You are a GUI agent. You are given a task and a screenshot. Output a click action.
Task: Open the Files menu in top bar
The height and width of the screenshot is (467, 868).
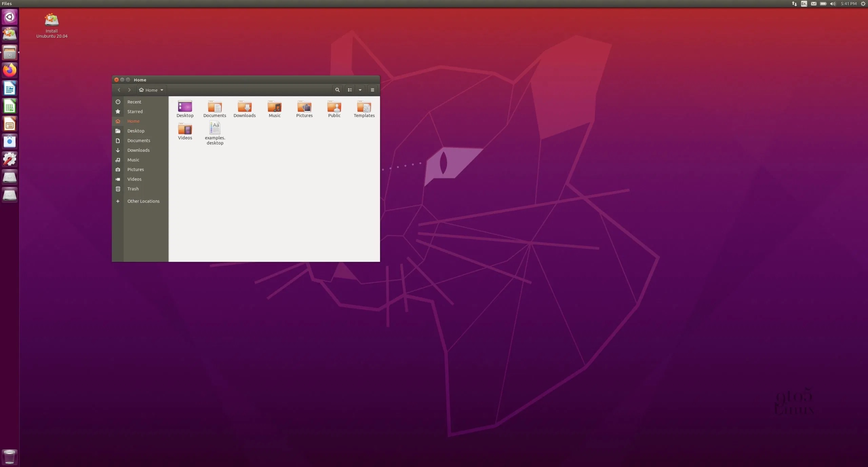point(7,4)
